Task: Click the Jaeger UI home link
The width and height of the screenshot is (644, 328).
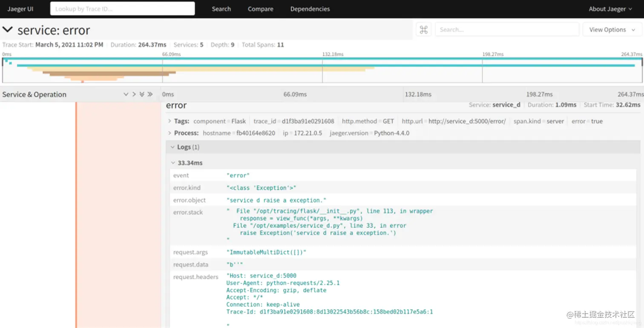Action: coord(20,9)
